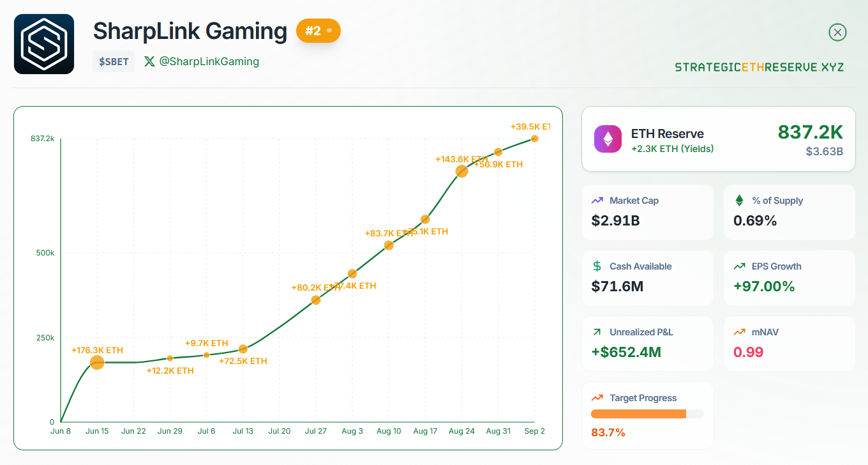This screenshot has width=868, height=465.
Task: Click the mNAV orange trend icon
Action: click(x=740, y=332)
